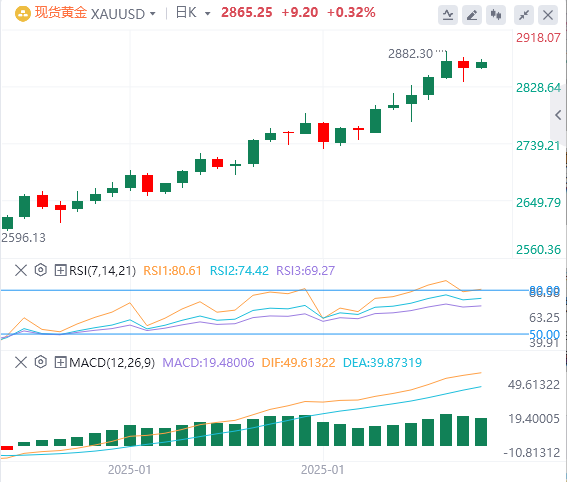
Task: Click the 2865.25 current price
Action: click(x=247, y=13)
